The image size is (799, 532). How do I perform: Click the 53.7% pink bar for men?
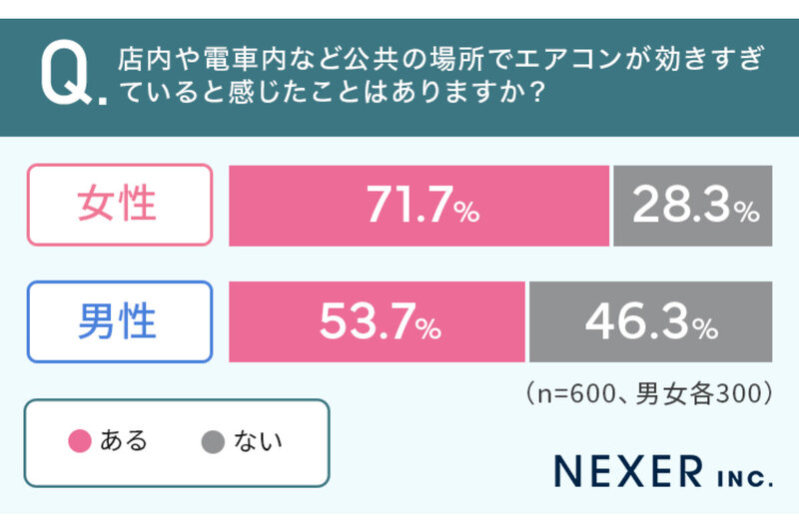(x=377, y=321)
